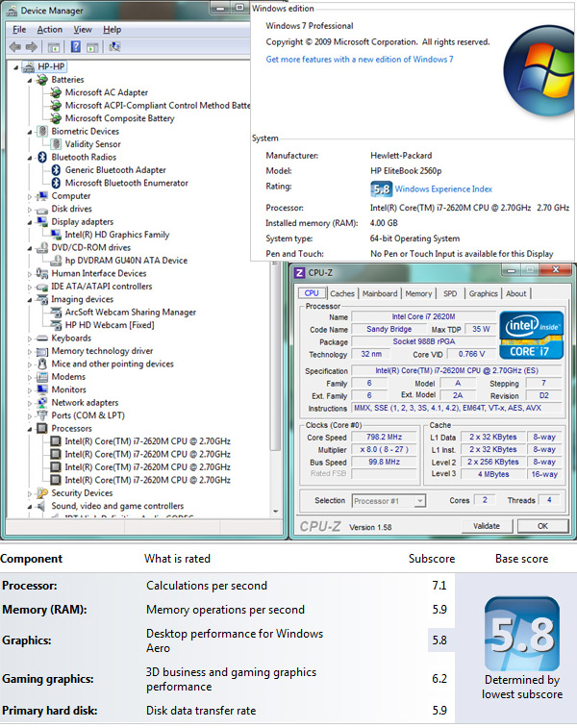This screenshot has height=728, width=577.
Task: Click the scrollbar down arrow in Device Manager
Action: click(275, 512)
